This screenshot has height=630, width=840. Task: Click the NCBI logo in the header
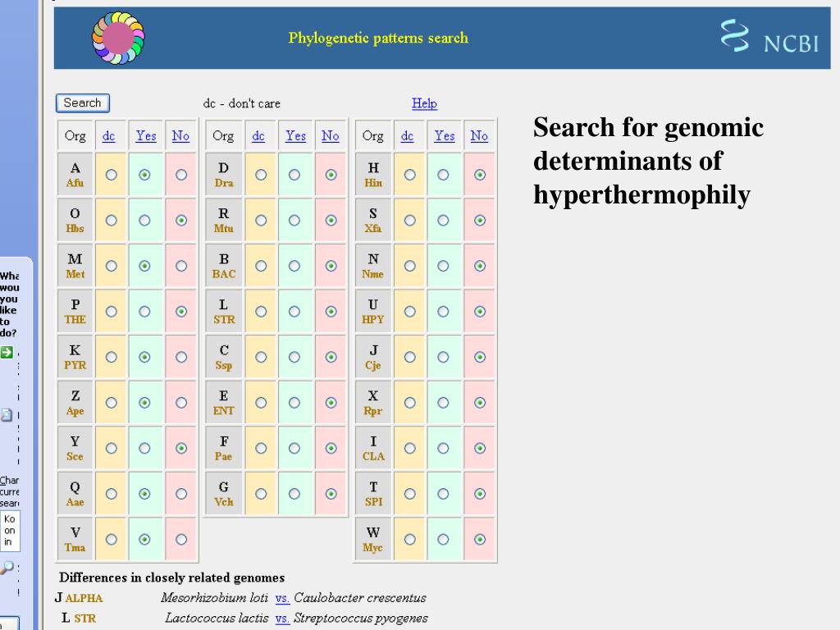point(769,37)
